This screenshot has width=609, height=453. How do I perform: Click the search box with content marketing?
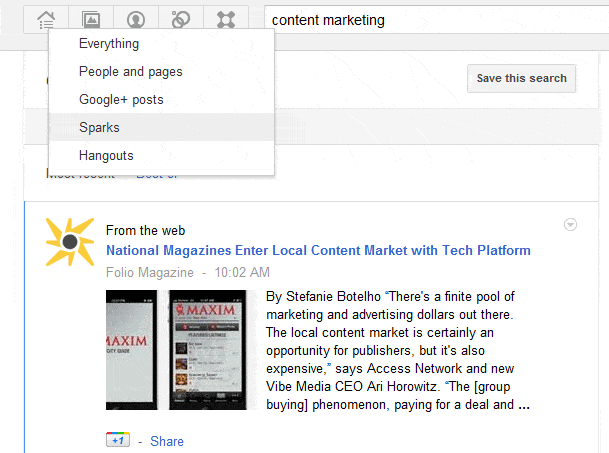(437, 20)
